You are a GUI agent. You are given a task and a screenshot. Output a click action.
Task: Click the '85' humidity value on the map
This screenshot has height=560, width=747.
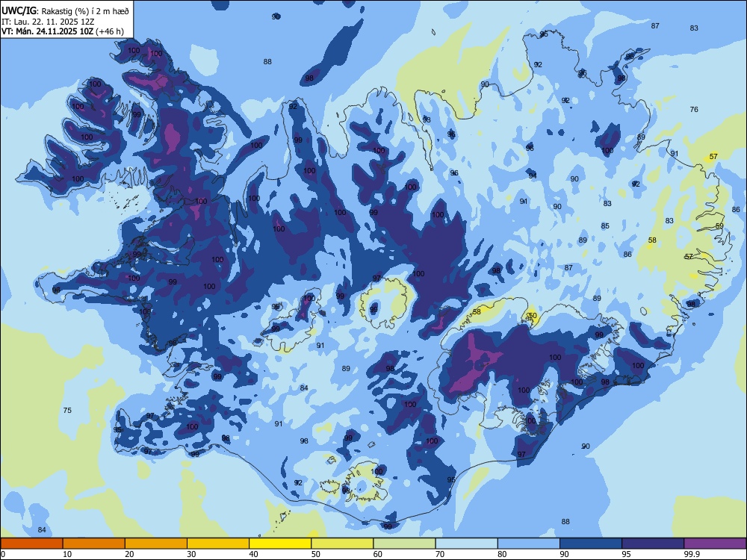(605, 225)
